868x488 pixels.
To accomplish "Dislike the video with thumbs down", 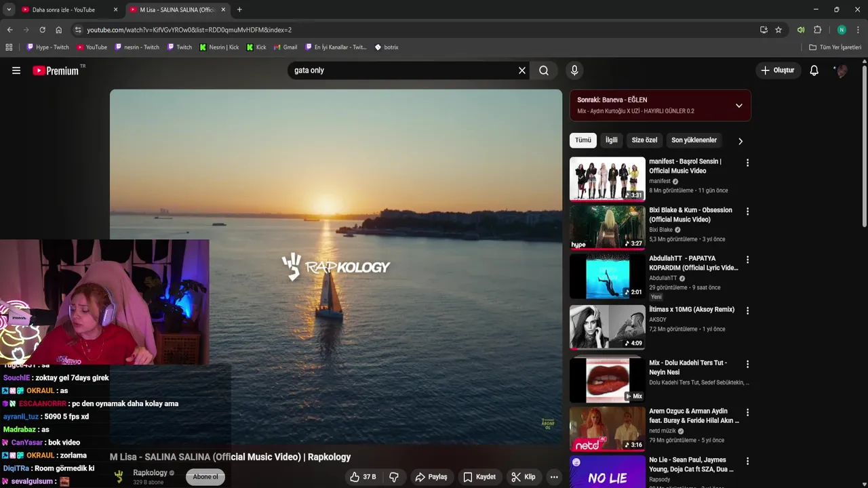I will tap(394, 477).
